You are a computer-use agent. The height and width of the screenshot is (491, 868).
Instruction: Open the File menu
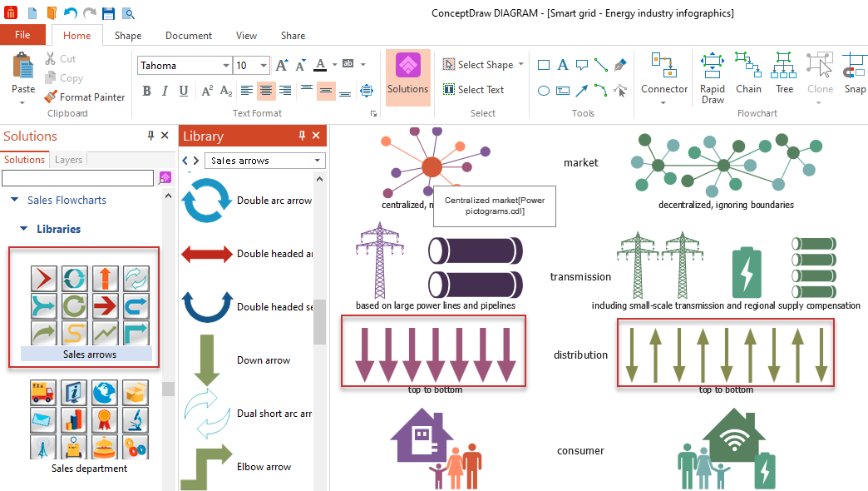[x=22, y=35]
